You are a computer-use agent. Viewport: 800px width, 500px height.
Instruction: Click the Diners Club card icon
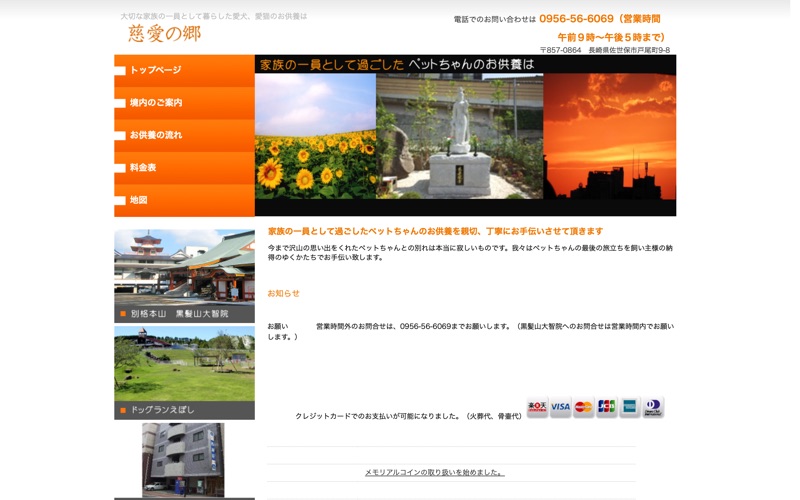pyautogui.click(x=653, y=407)
